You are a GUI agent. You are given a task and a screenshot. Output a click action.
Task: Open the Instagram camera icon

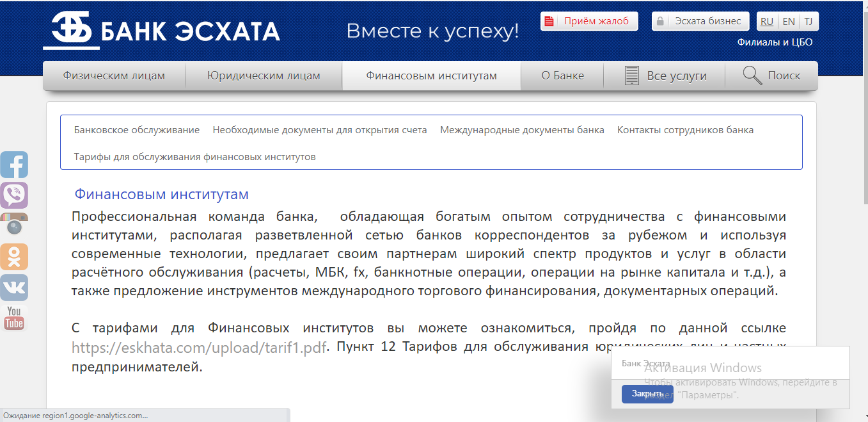click(x=14, y=225)
